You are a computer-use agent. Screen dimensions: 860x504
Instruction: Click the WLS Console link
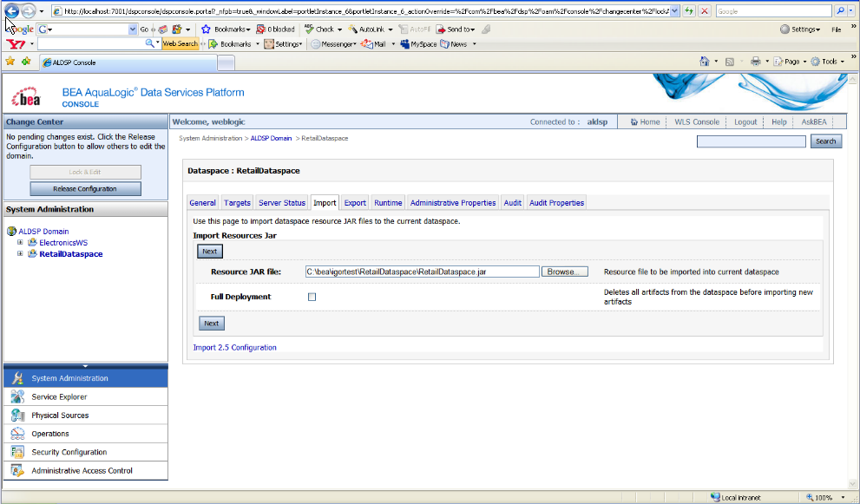697,121
